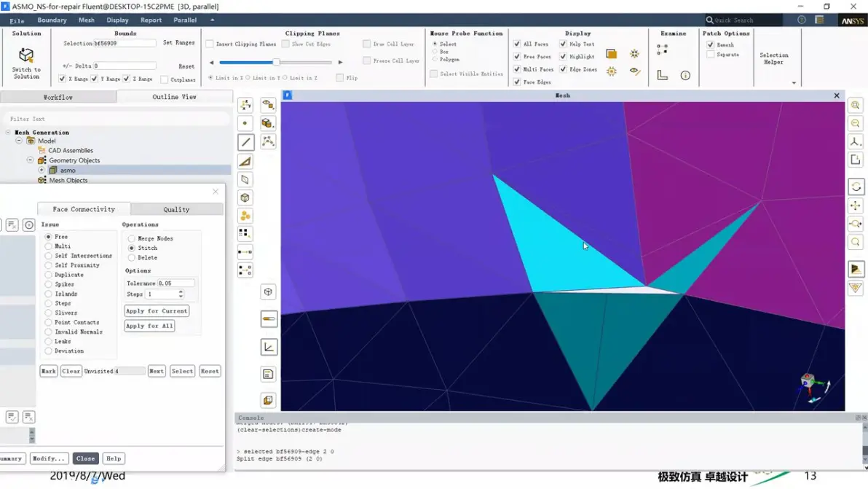Adjust the clipping plane slider handle
Image resolution: width=868 pixels, height=489 pixels.
276,62
